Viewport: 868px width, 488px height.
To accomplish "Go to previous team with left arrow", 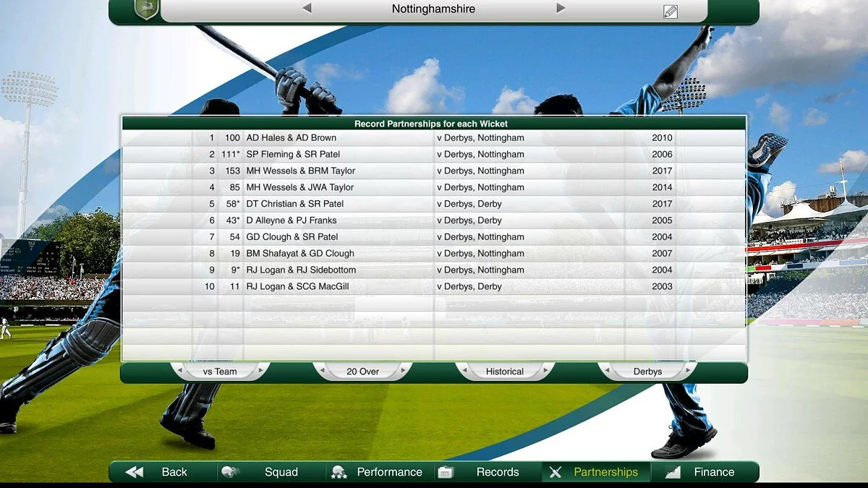I will click(x=307, y=9).
